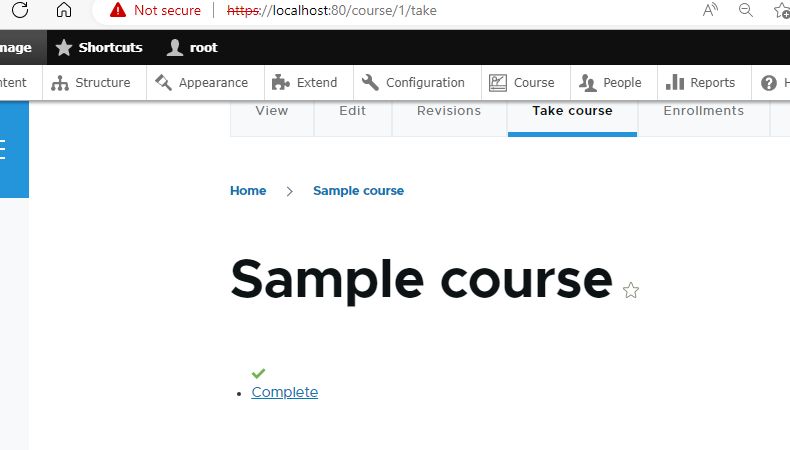Image resolution: width=790 pixels, height=450 pixels.
Task: Click the zoom magnifier icon in address bar
Action: pos(746,10)
